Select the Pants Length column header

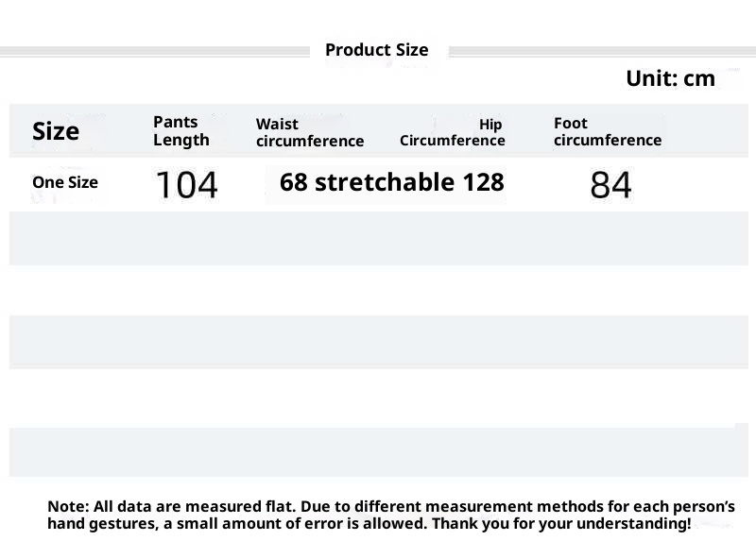(180, 131)
